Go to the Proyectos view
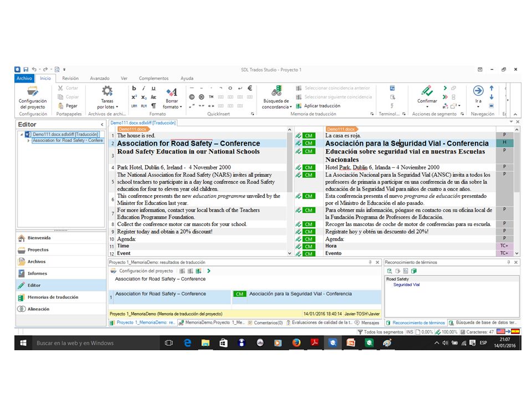 [x=61, y=250]
